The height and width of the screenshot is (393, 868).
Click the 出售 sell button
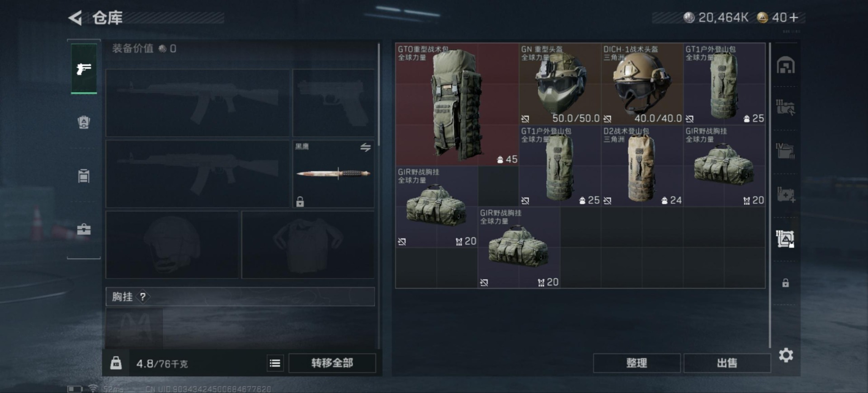pyautogui.click(x=727, y=363)
